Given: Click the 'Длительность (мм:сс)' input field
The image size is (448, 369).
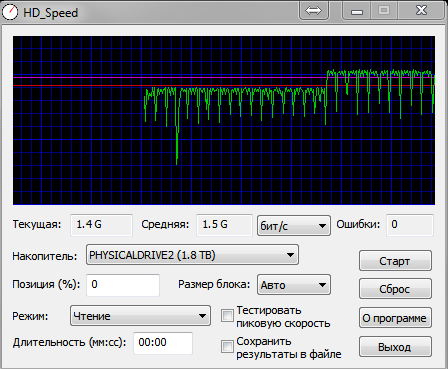Looking at the screenshot, I should click(x=163, y=343).
